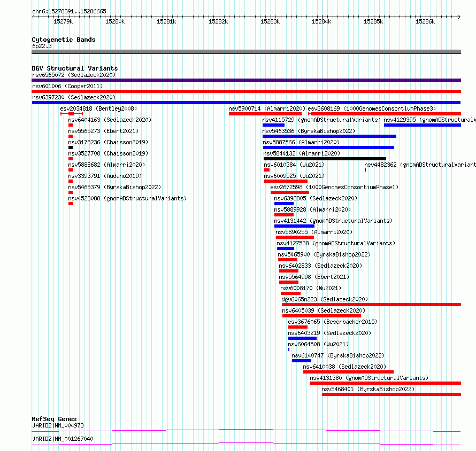The image size is (476, 451).
Task: Click the nsv5465900 (ByrskaBishop2022) text
Action: click(324, 254)
